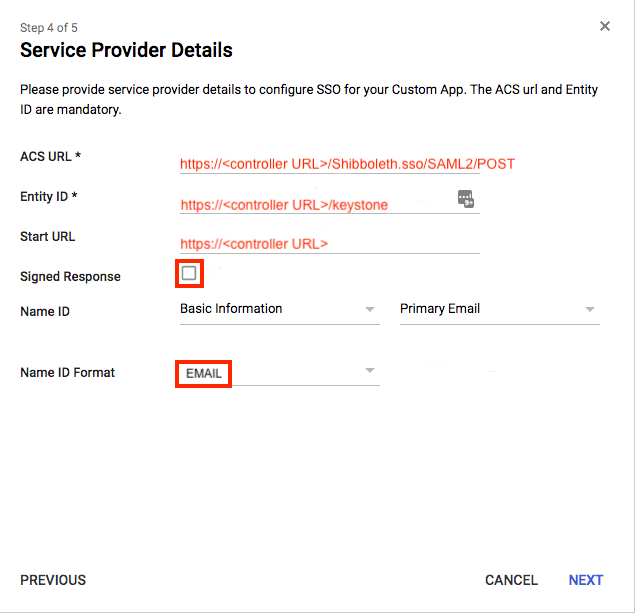Click the 'Service Provider Details' heading
Image resolution: width=635 pixels, height=613 pixels.
(x=126, y=50)
